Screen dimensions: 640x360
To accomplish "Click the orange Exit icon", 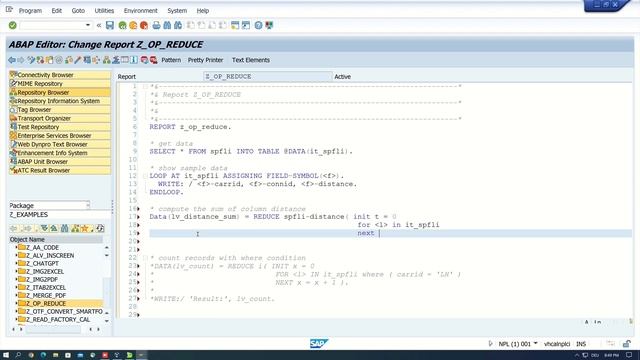I will (x=133, y=25).
